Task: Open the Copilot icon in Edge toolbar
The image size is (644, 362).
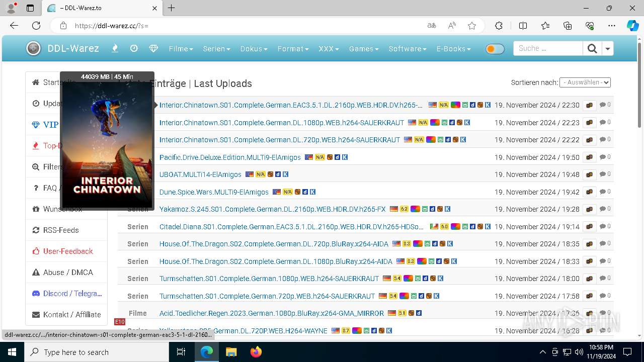Action: 632,26
